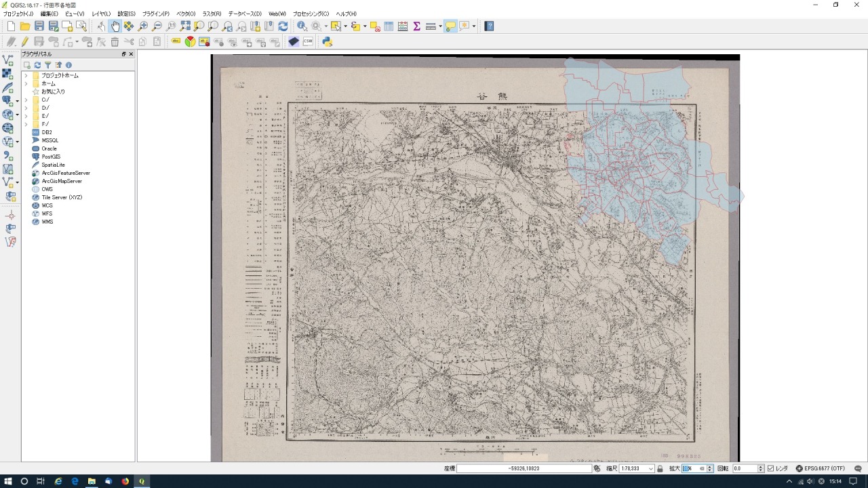Toggle editing with the pencil icon
The height and width of the screenshot is (488, 868).
pos(25,41)
